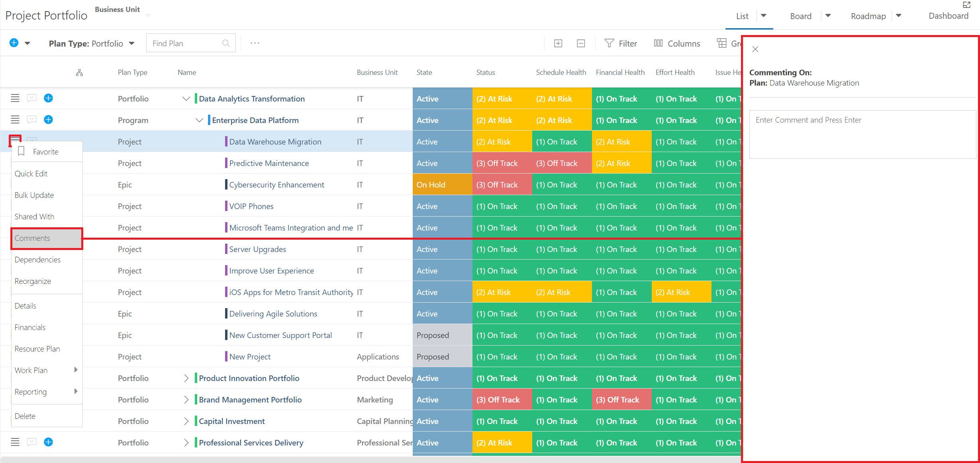Open Financials from context menu
Screen dimensions: 980x463
(47, 327)
